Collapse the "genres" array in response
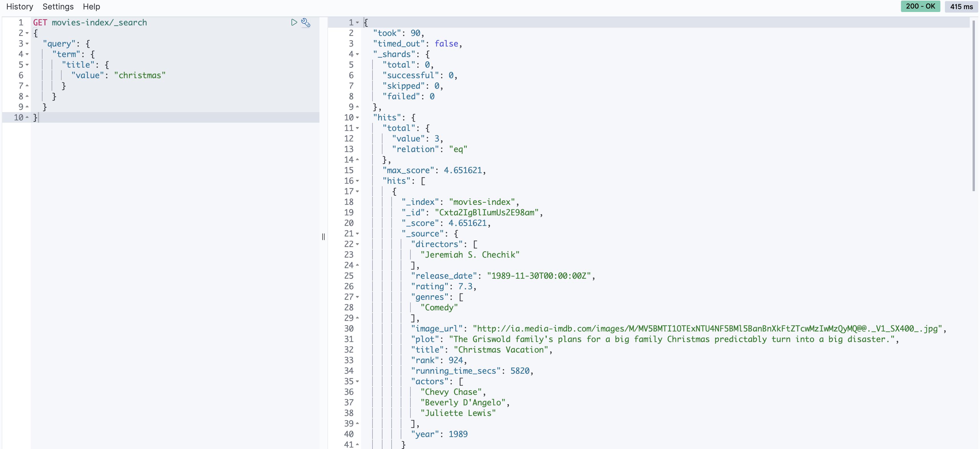980x449 pixels. [x=358, y=297]
